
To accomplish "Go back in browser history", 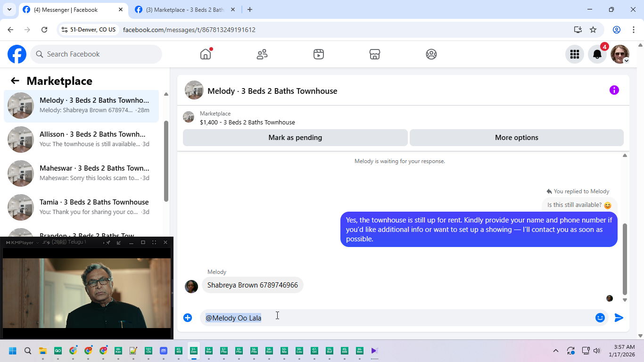I will [10, 30].
